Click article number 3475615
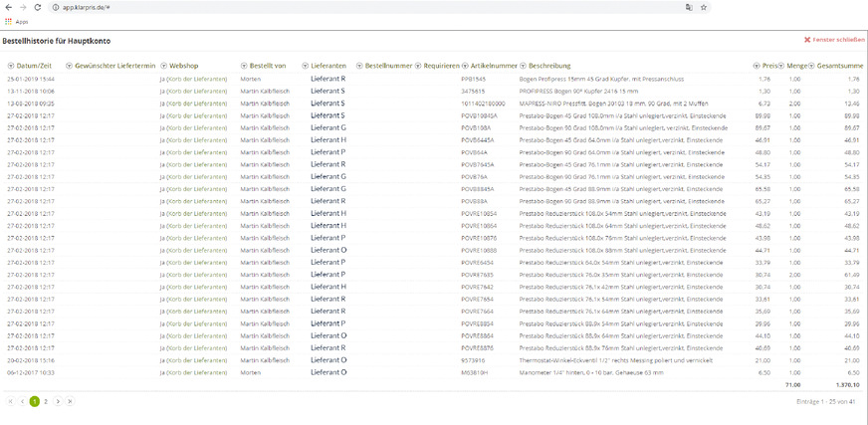 [473, 92]
